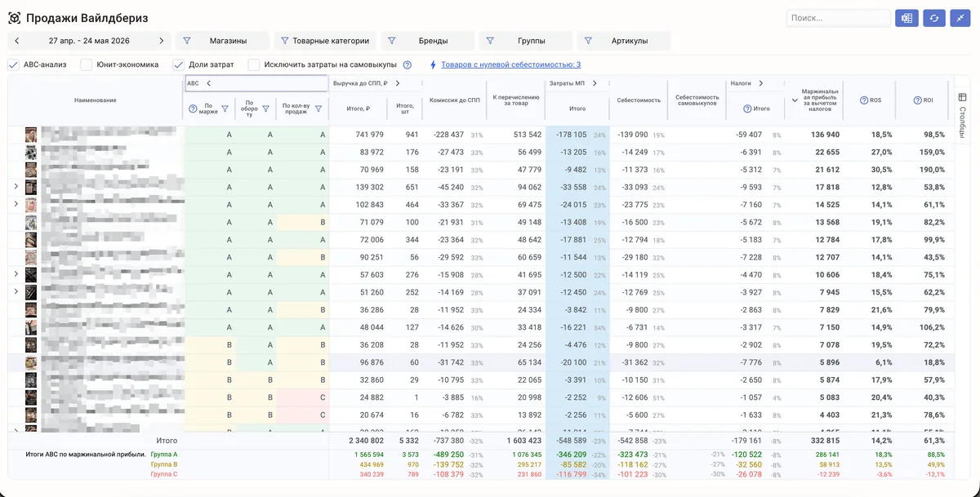Expand the Налоги column group
The image size is (980, 497).
(x=760, y=83)
